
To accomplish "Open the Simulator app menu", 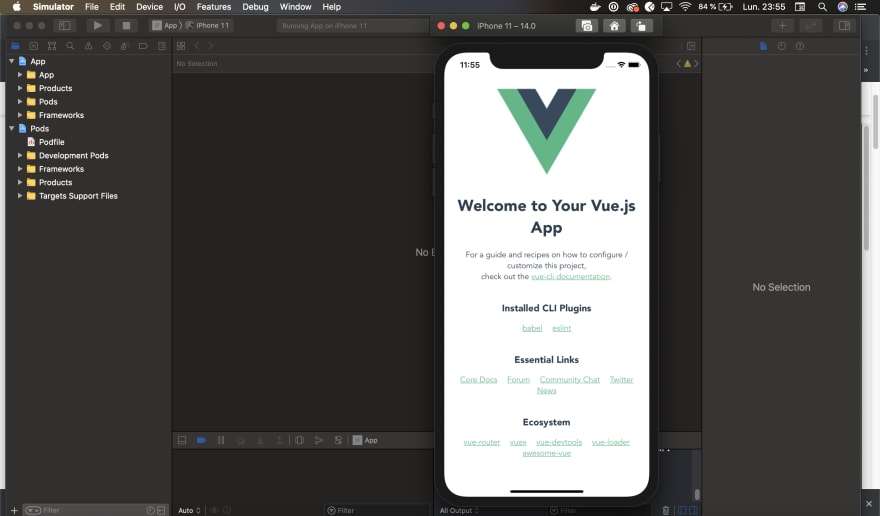I will pyautogui.click(x=53, y=7).
